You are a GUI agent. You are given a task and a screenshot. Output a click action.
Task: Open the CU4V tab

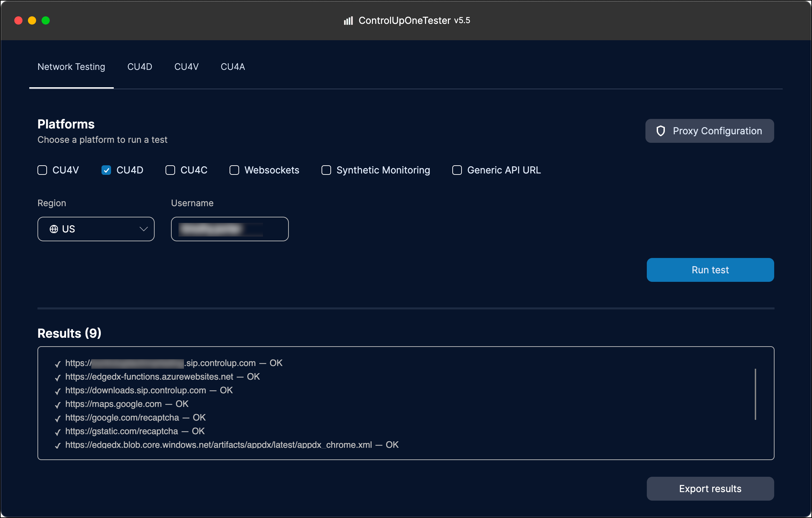click(x=186, y=67)
